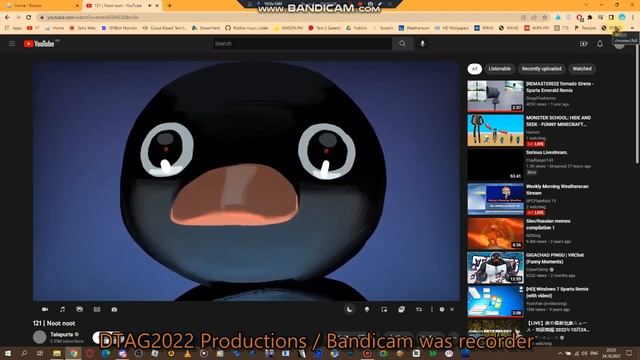Screen dimensions: 640x360
Task: Start voice search with the microphone icon
Action: coord(423,44)
